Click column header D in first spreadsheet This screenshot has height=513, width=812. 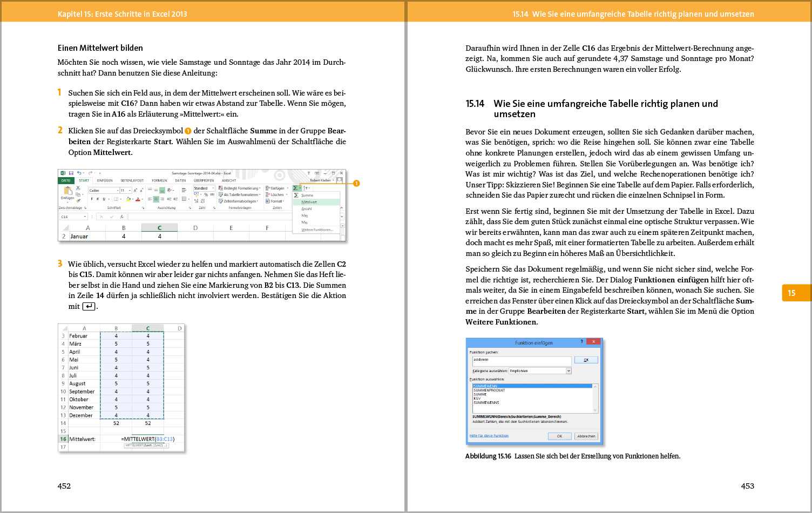click(x=195, y=228)
